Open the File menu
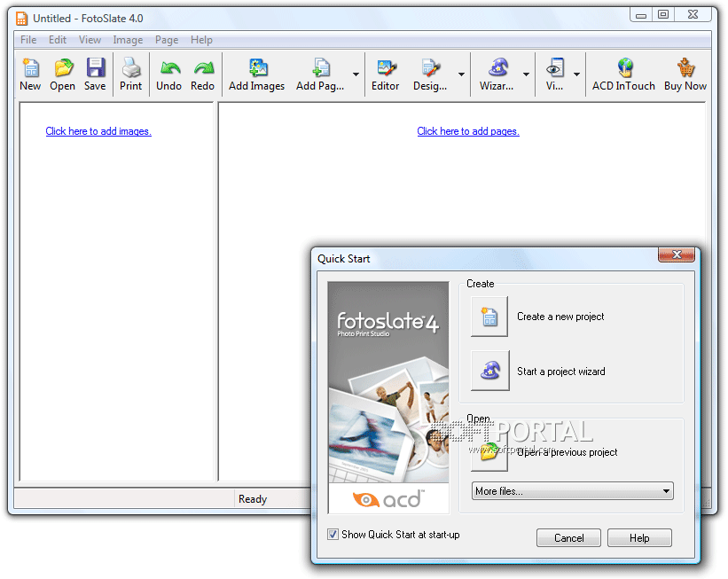This screenshot has width=728, height=579. point(28,40)
